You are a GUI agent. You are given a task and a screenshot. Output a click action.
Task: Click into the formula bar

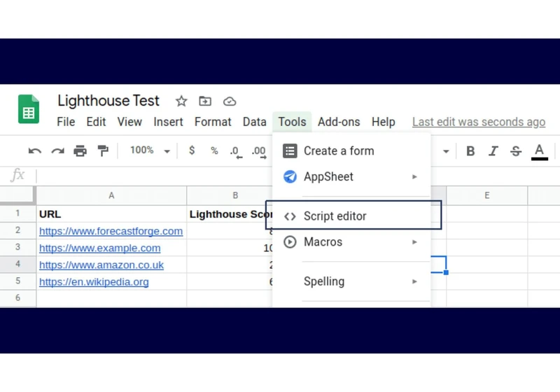tap(153, 176)
